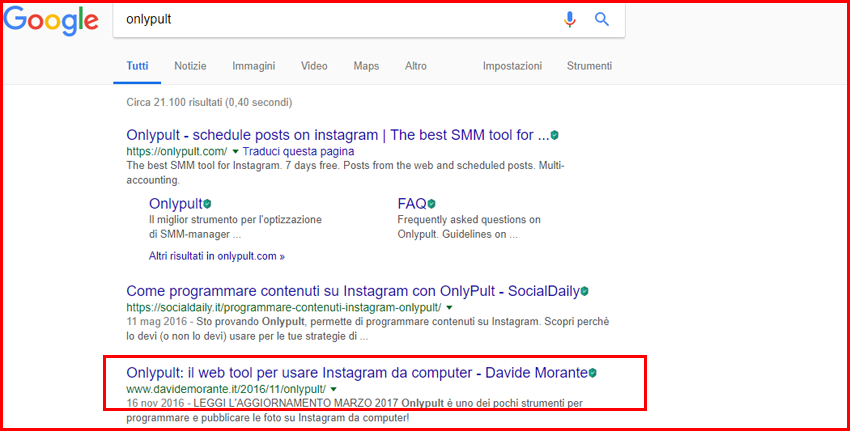Expand dropdown arrow next to davidemorante.it URL

click(x=333, y=389)
